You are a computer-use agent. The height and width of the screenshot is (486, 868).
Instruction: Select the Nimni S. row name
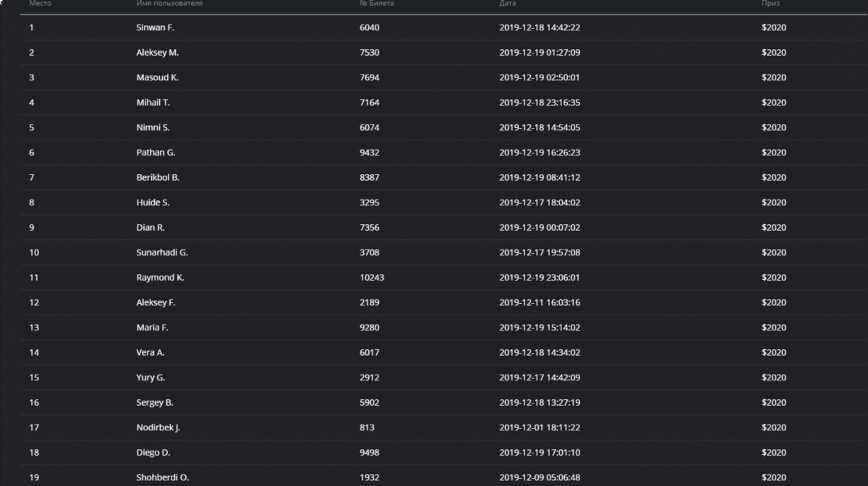pos(153,127)
